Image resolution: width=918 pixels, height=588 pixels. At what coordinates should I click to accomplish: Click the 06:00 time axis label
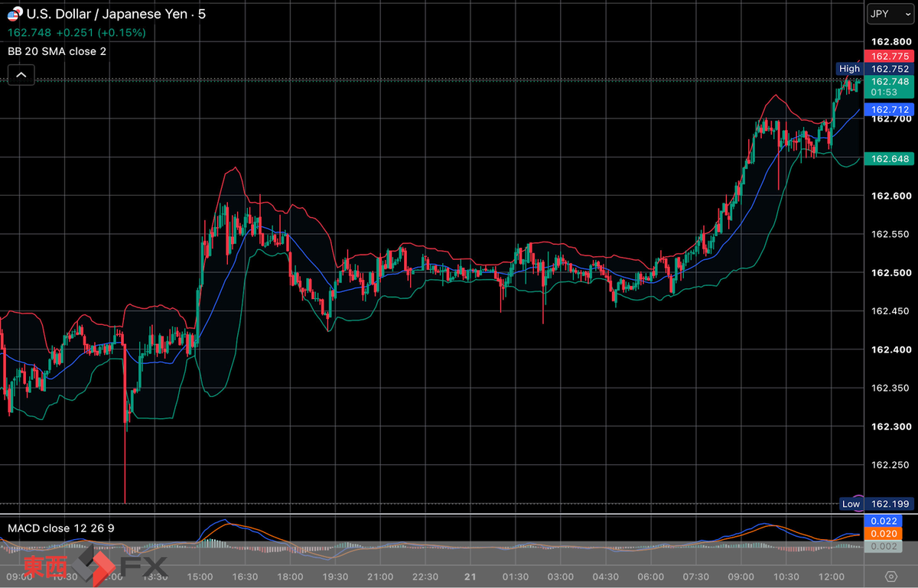click(651, 577)
